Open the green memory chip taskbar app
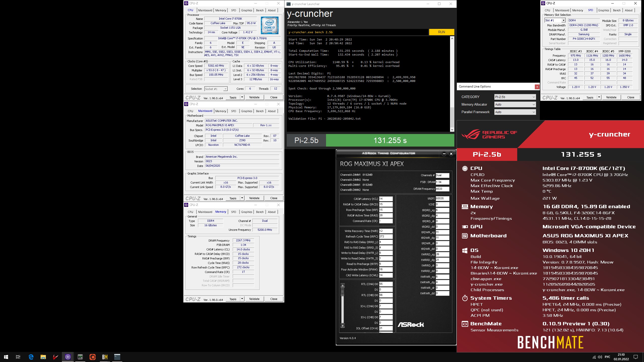Screen dimensions: 644x362 pyautogui.click(x=80, y=357)
